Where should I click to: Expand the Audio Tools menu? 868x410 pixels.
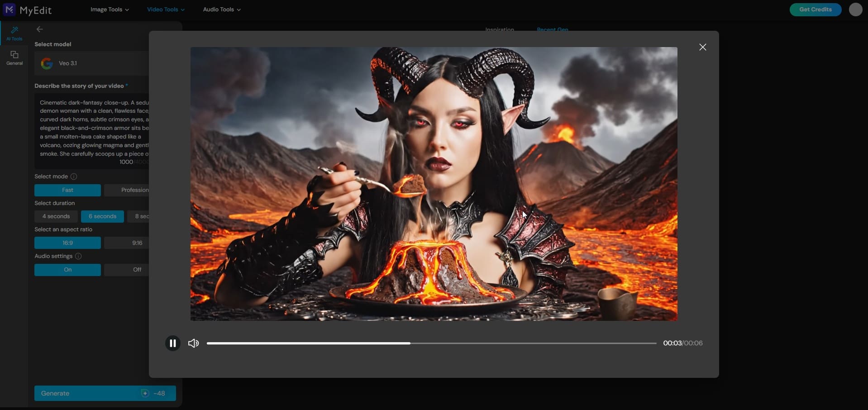[221, 10]
